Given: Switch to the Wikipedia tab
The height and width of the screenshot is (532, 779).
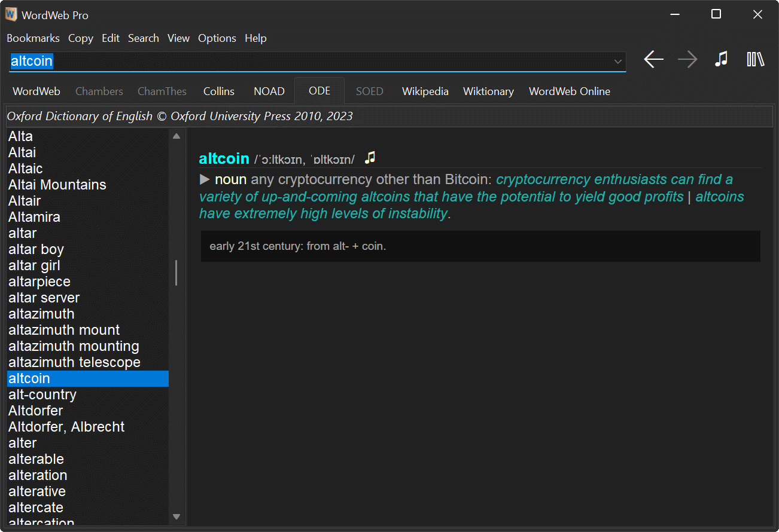Looking at the screenshot, I should tap(425, 91).
